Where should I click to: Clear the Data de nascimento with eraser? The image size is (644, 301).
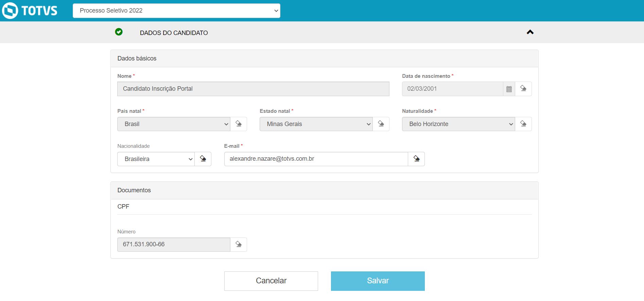[523, 89]
